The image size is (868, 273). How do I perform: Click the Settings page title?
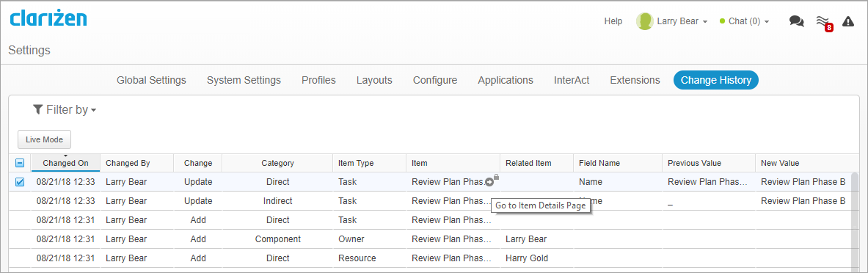pos(29,51)
